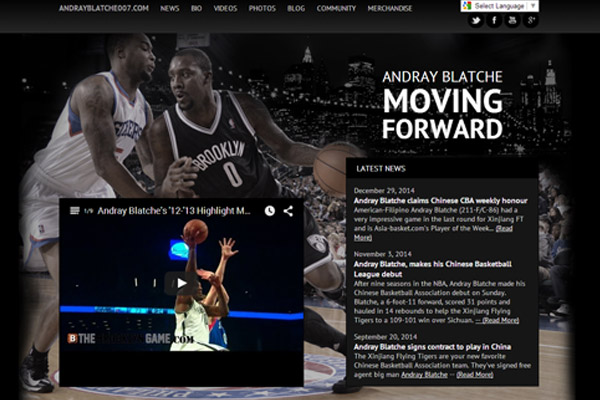The image size is (600, 400).
Task: Click the video share icon
Action: tap(288, 212)
